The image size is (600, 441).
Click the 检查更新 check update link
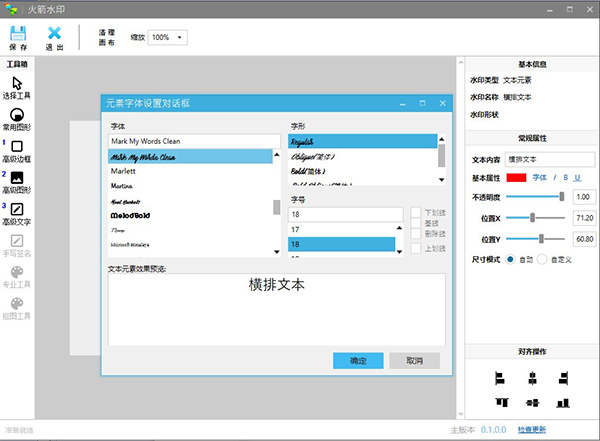click(532, 430)
